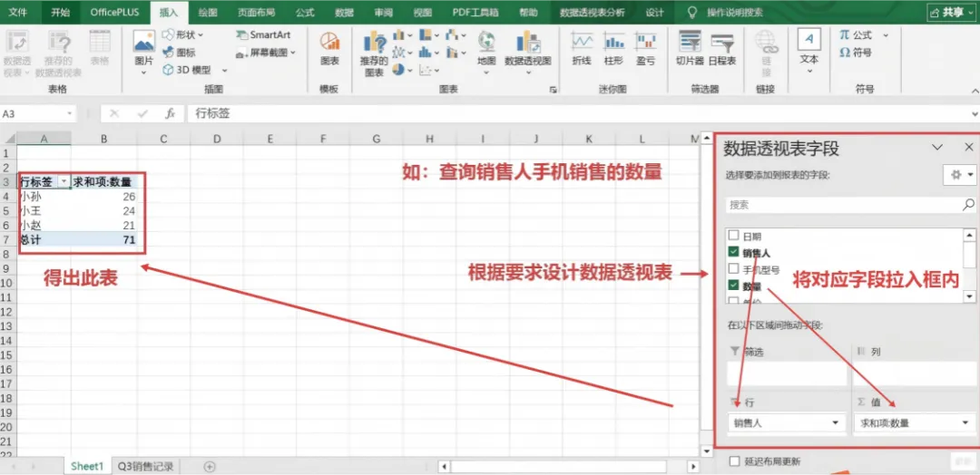Screen dimensions: 980x475
Task: Open the 文本 text group menu
Action: (x=808, y=53)
